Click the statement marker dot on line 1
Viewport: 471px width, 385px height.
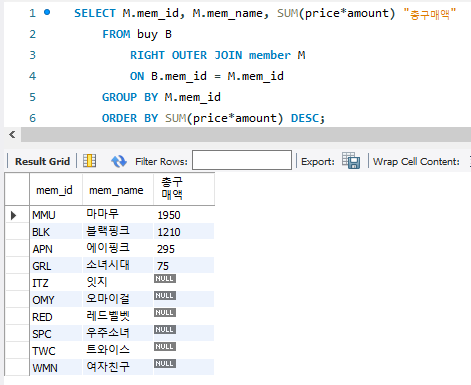tap(47, 12)
